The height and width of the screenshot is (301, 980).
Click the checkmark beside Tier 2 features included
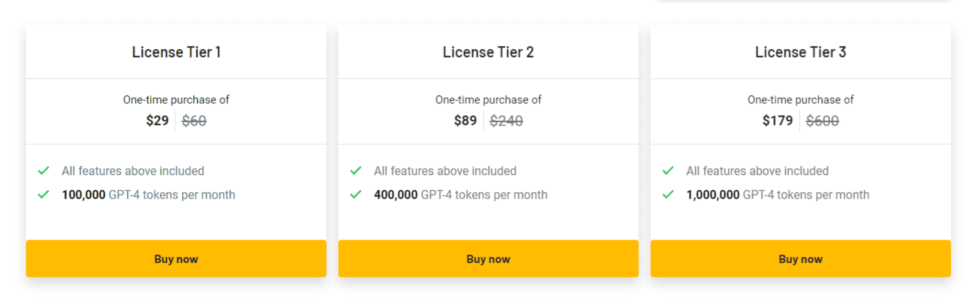click(356, 171)
